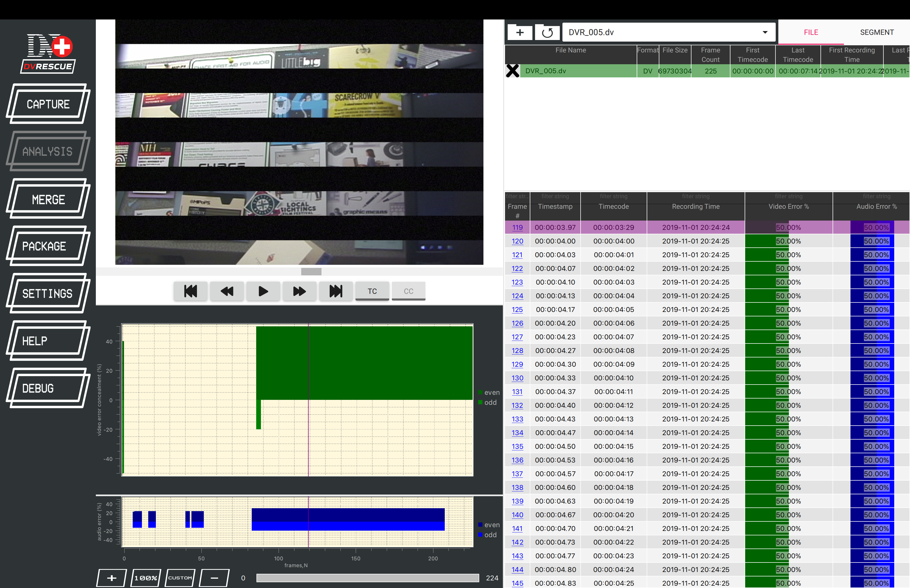This screenshot has height=588, width=910.
Task: Click the video preview image
Action: 299,142
